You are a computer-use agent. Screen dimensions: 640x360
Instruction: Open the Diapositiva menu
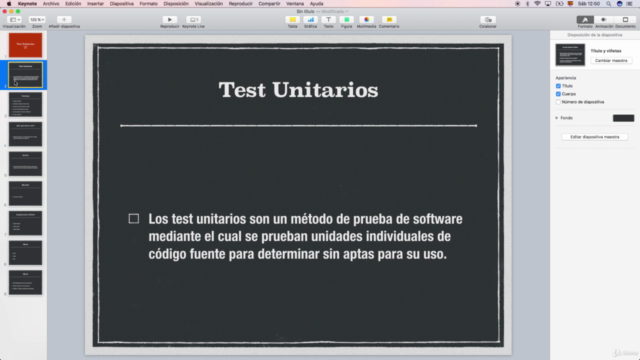[122, 4]
